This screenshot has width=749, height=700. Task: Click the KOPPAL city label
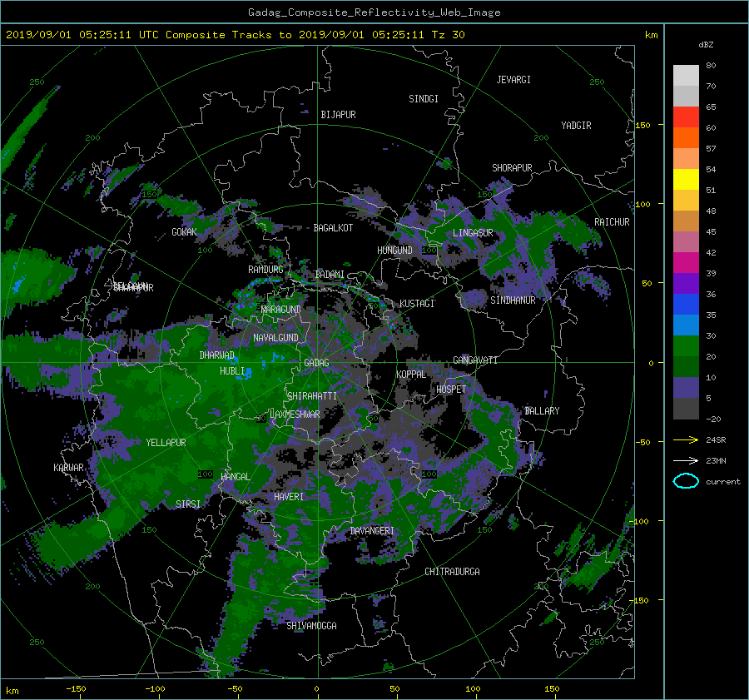click(411, 375)
